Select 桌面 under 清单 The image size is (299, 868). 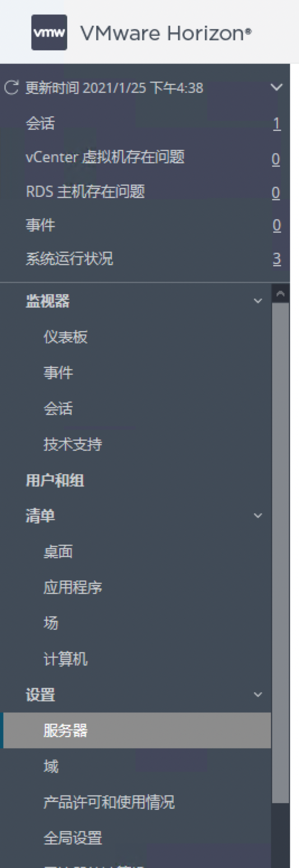58,552
